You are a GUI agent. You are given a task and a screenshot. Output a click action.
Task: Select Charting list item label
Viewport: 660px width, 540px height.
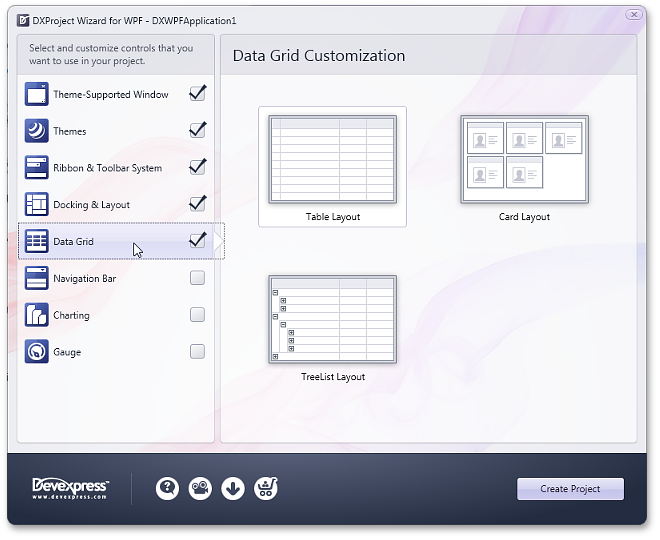click(71, 316)
